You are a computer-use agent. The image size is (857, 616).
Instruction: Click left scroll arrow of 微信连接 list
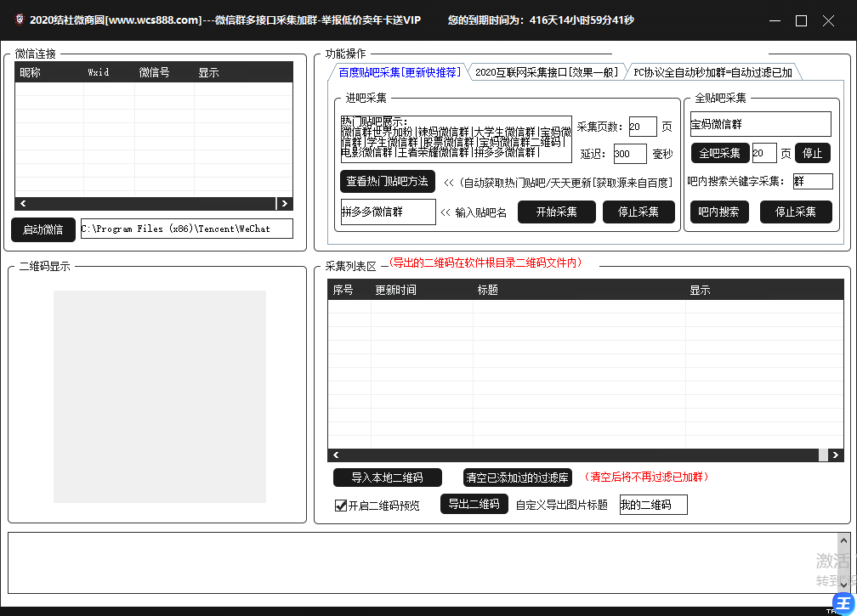pos(23,203)
